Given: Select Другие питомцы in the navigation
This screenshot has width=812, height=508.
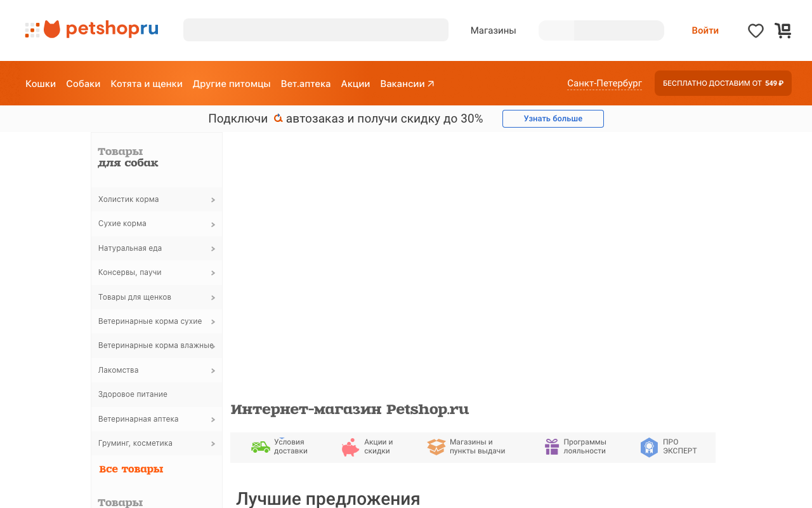Looking at the screenshot, I should pyautogui.click(x=231, y=83).
